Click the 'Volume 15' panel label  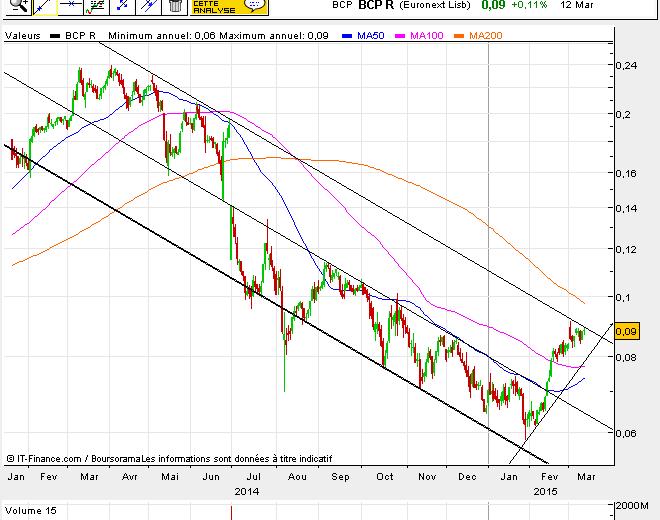tap(30, 511)
